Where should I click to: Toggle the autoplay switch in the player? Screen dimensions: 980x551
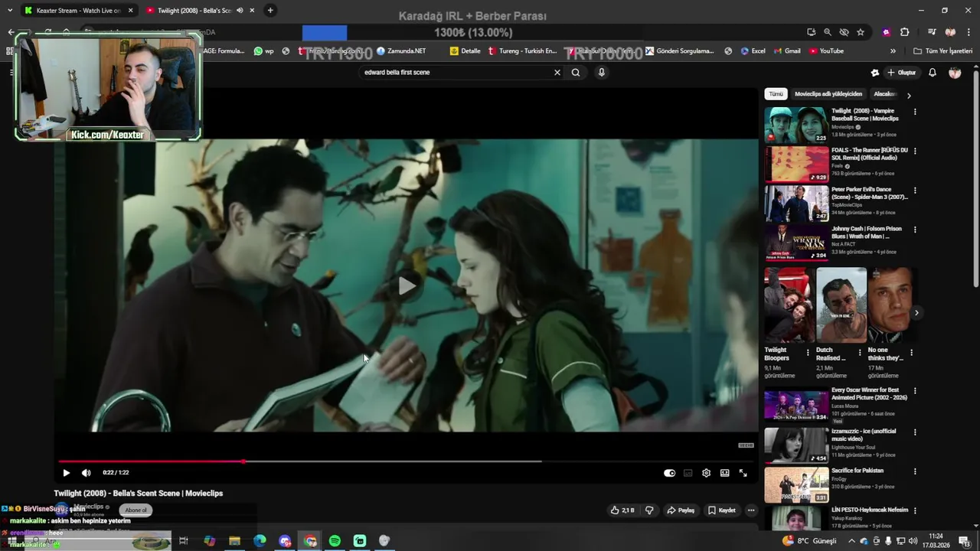pos(670,473)
